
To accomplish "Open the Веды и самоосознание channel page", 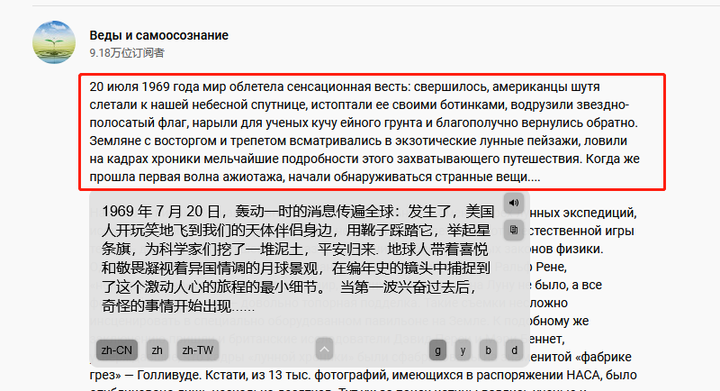I will tap(159, 35).
